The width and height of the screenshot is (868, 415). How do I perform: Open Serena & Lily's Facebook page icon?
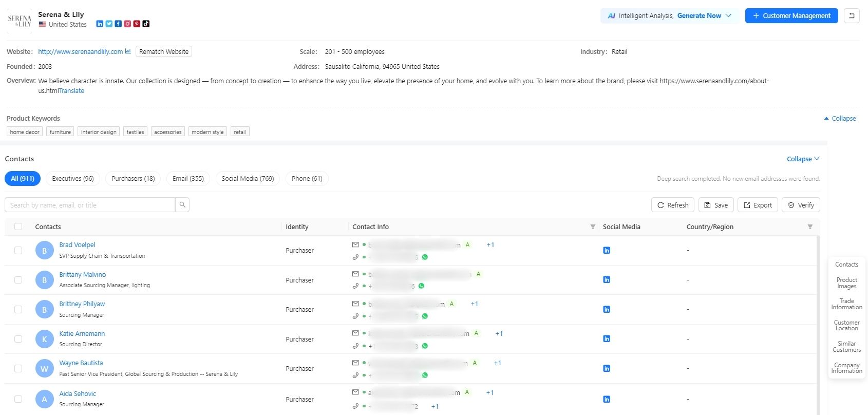click(118, 24)
